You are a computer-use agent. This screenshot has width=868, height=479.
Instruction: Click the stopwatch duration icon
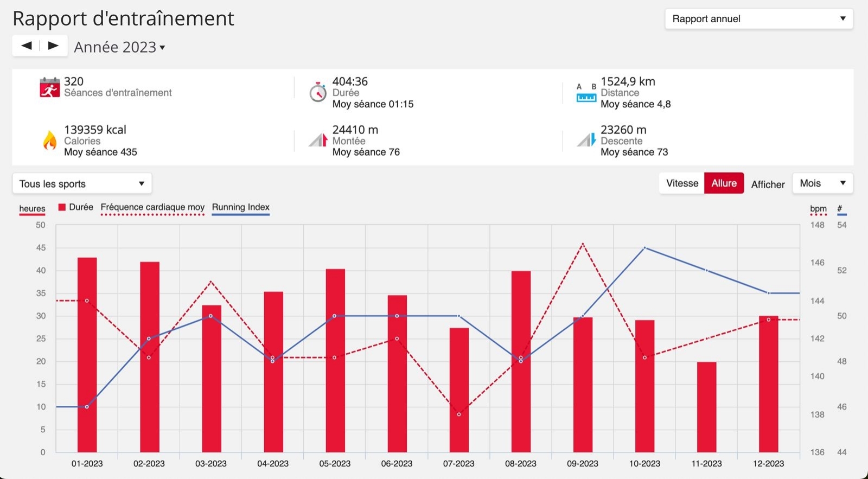click(317, 92)
